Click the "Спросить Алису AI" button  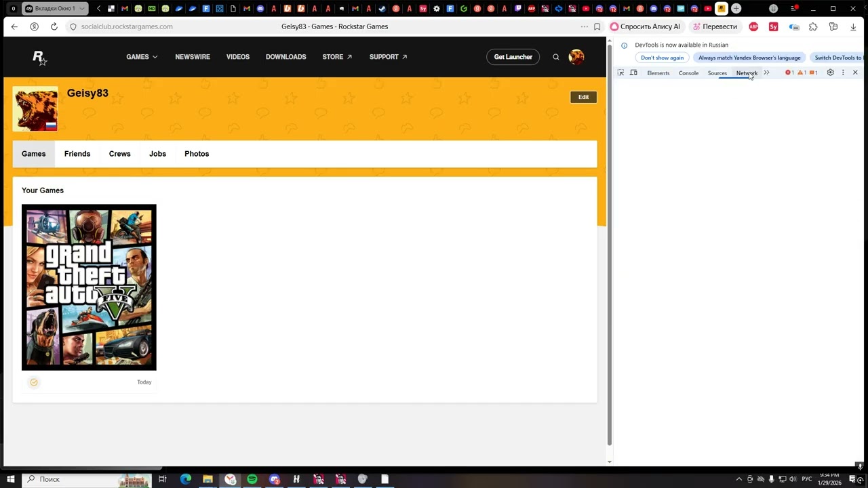[645, 26]
